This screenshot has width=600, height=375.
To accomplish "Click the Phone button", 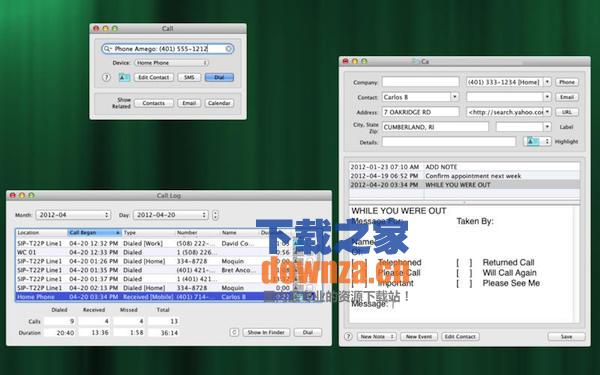I will [x=567, y=82].
